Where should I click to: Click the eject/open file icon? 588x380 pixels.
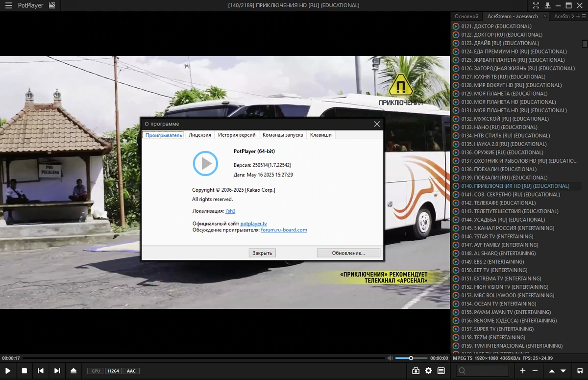[73, 371]
